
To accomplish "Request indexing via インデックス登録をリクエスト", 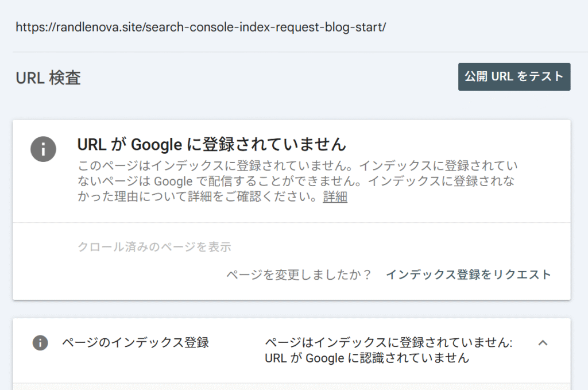I will 468,275.
